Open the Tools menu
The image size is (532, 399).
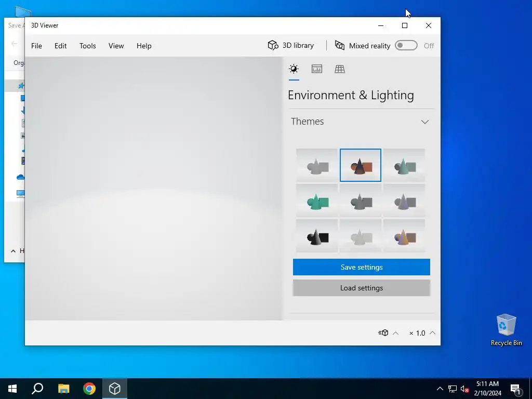coord(87,46)
